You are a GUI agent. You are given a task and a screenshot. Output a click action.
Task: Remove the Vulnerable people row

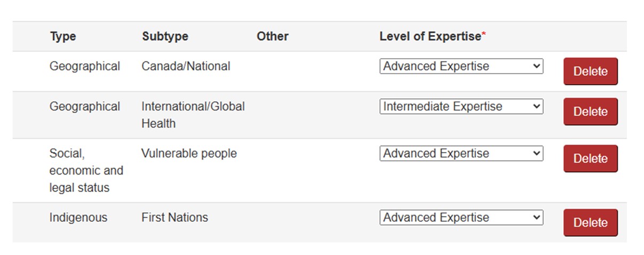[590, 158]
